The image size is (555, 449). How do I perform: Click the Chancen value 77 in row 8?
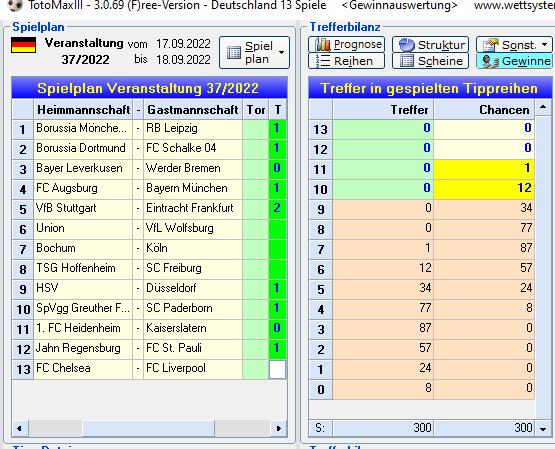pos(485,229)
